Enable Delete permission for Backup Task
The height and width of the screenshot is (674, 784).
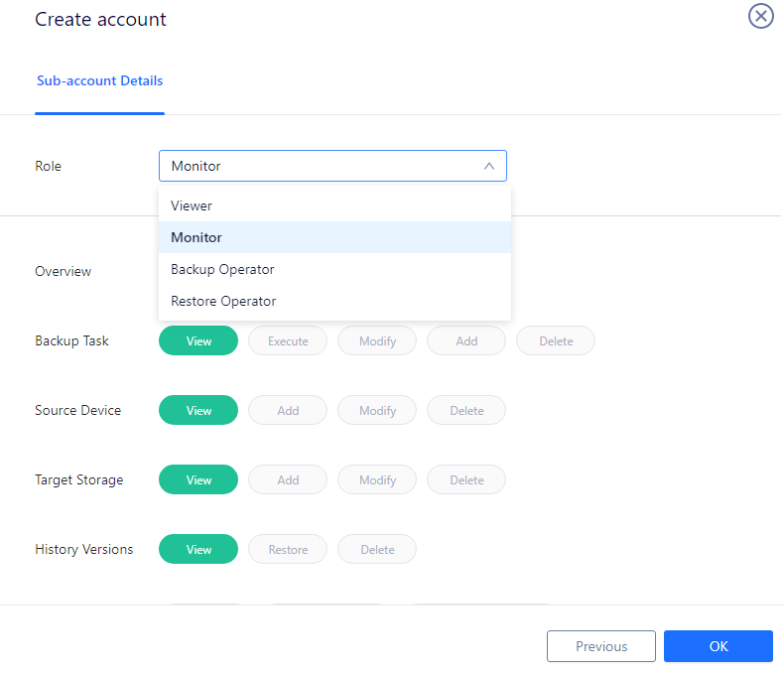tap(556, 341)
